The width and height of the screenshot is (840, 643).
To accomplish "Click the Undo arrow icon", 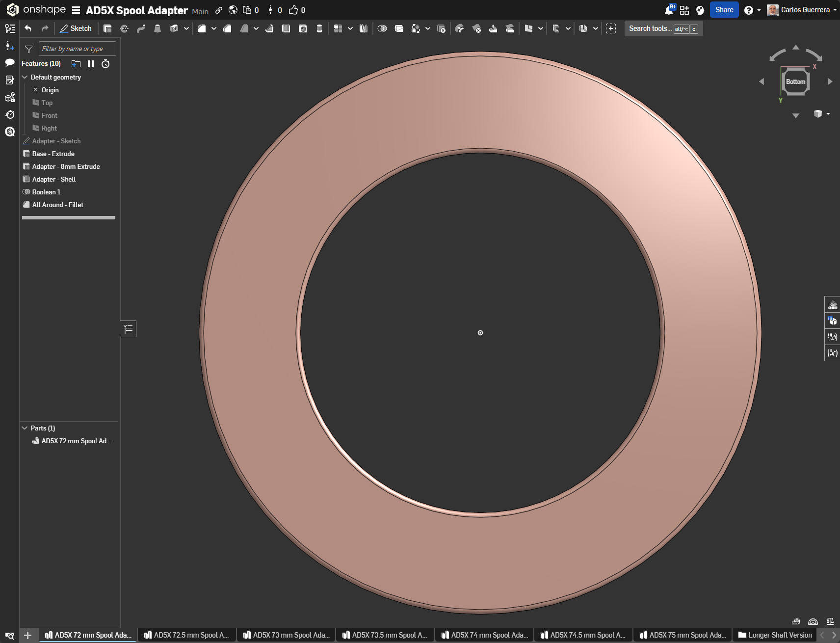I will click(28, 28).
